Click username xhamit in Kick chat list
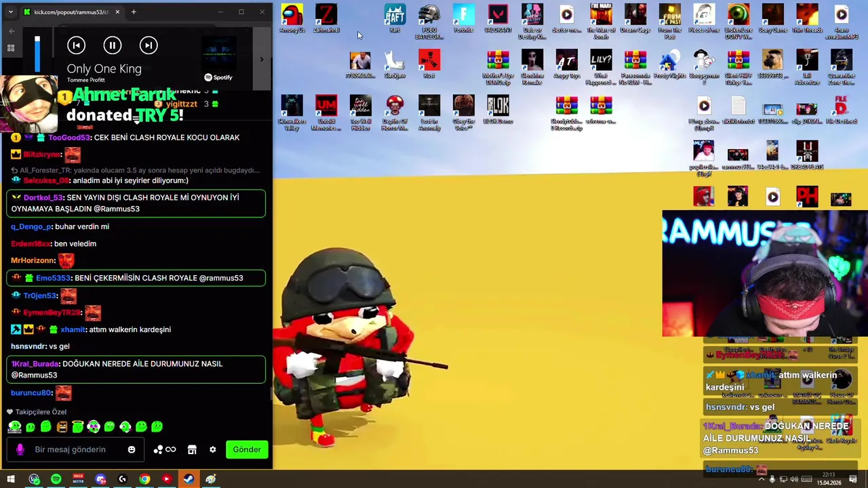Viewport: 868px width, 488px height. tap(73, 329)
